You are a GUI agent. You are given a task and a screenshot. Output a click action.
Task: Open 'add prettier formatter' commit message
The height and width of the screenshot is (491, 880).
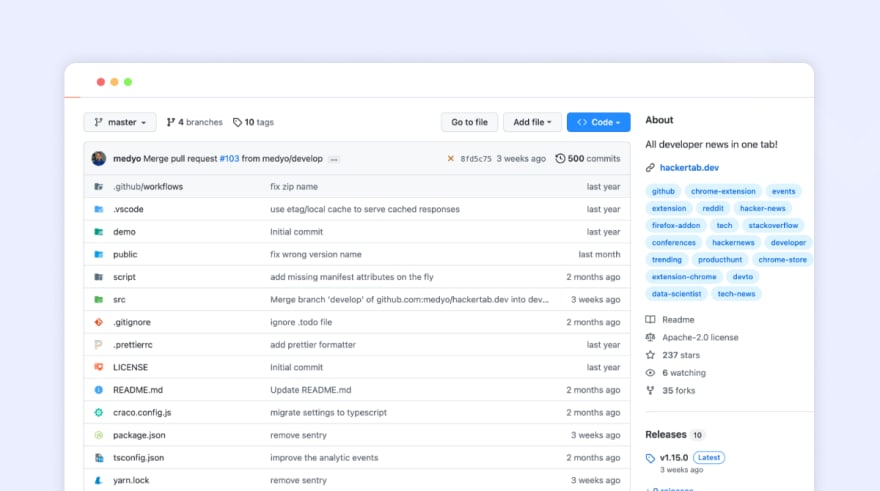point(313,345)
